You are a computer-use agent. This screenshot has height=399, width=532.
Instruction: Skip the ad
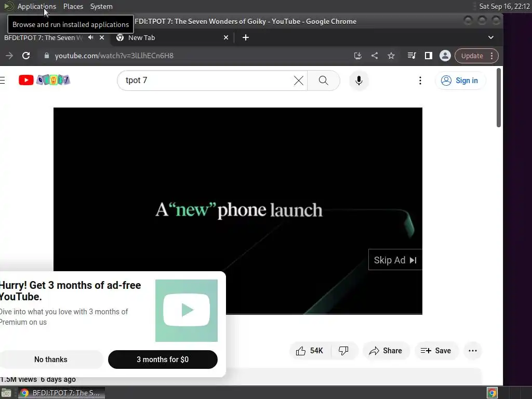[395, 260]
